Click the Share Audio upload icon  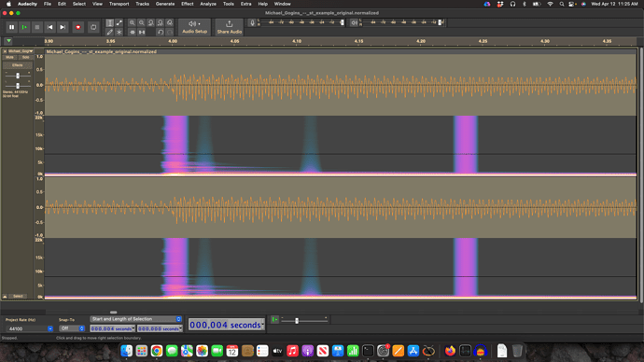tap(230, 27)
